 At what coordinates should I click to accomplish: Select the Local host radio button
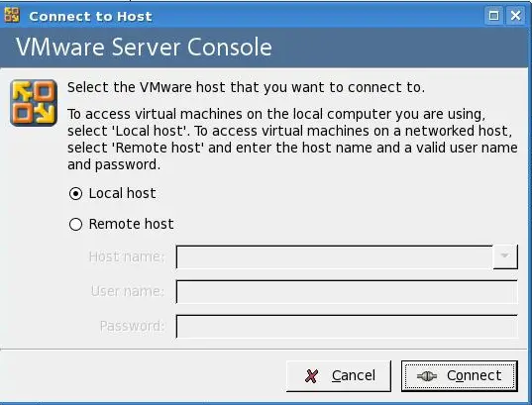point(75,194)
